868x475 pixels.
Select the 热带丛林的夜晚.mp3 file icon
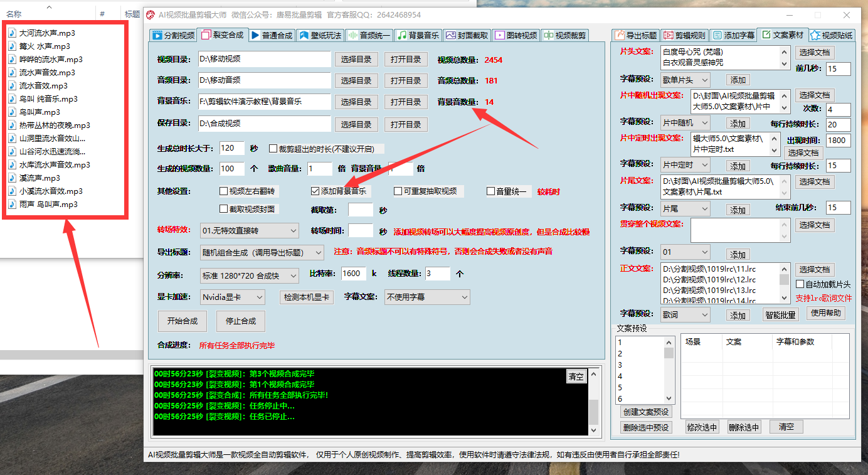coord(12,125)
